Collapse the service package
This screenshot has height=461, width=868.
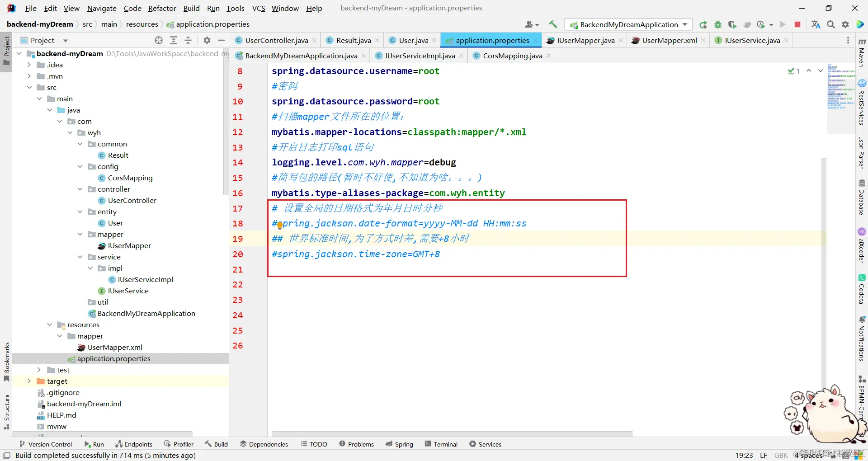click(80, 257)
